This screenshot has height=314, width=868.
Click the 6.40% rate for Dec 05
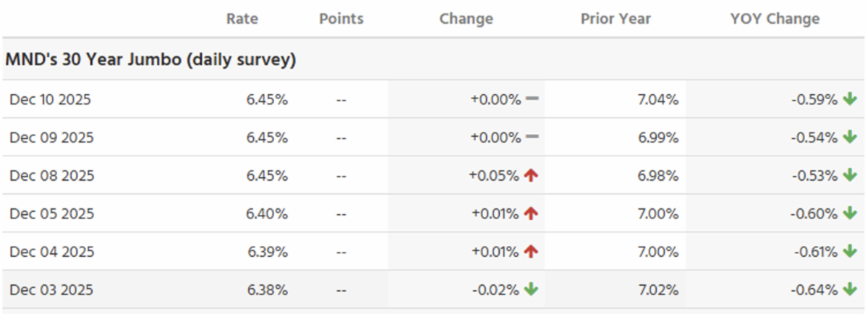[267, 214]
